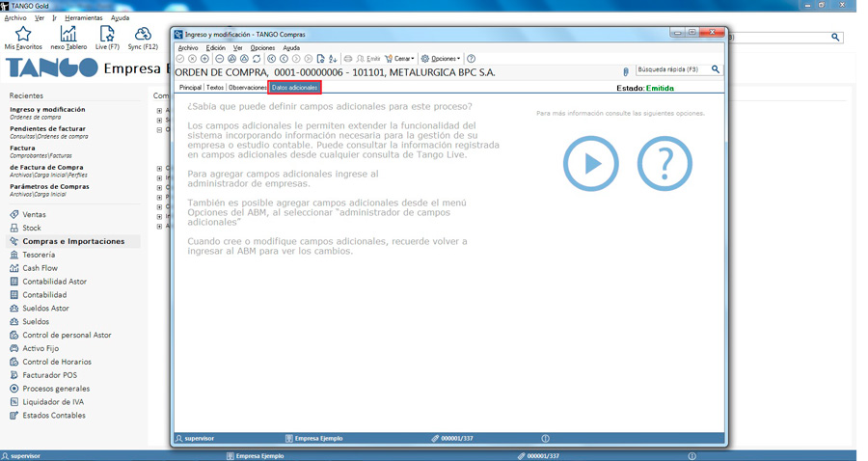The width and height of the screenshot is (868, 461).
Task: Open Edición menu in Compras window
Action: pos(215,48)
